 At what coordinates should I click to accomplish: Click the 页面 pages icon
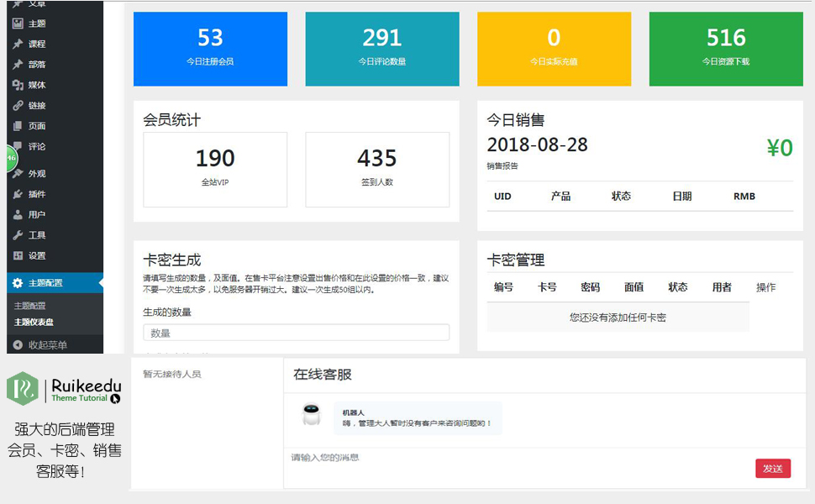point(18,126)
